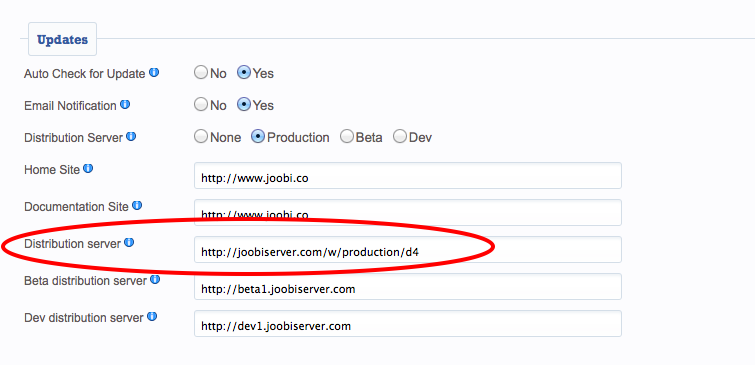Click the Distribution server URL field
The width and height of the screenshot is (755, 365).
[408, 249]
